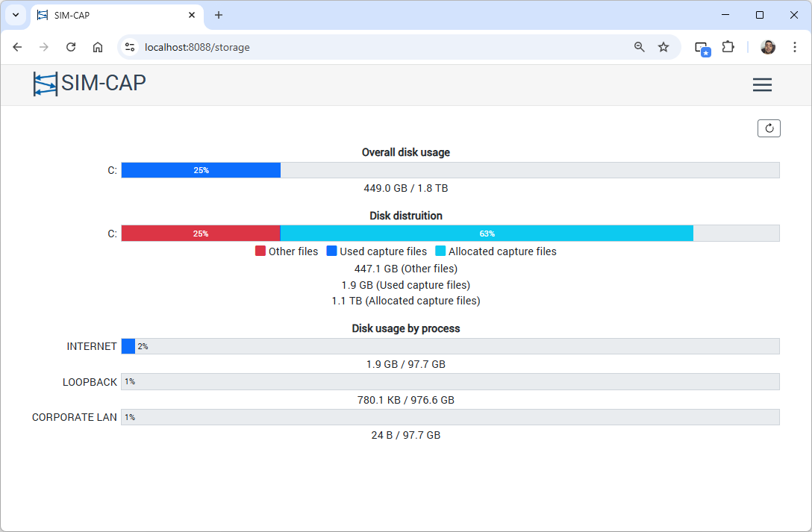Expand the tab search dropdown arrow

click(15, 15)
